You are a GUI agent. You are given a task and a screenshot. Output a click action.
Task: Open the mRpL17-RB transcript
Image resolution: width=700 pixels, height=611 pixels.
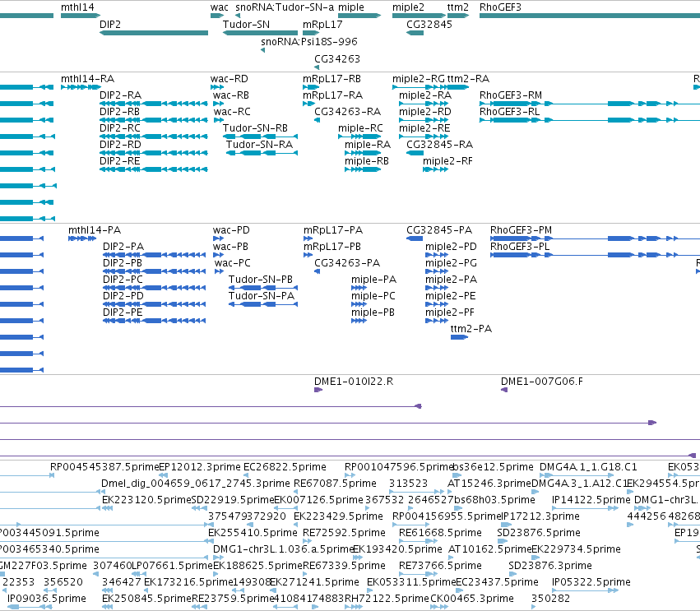click(311, 87)
